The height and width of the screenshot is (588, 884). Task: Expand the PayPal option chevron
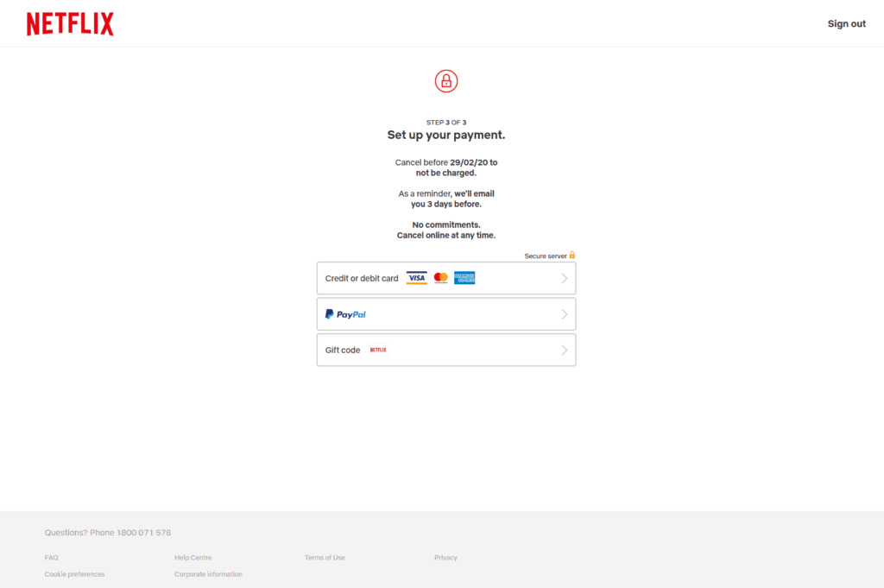click(x=565, y=314)
